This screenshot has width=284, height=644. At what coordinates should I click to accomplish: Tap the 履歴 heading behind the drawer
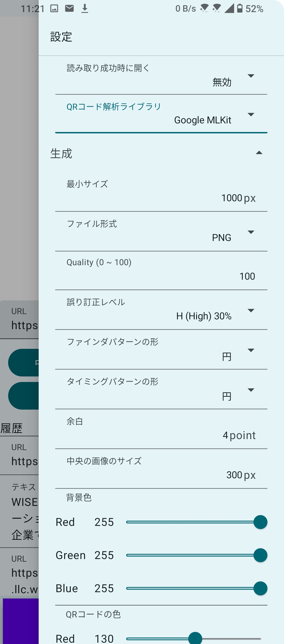(x=12, y=428)
